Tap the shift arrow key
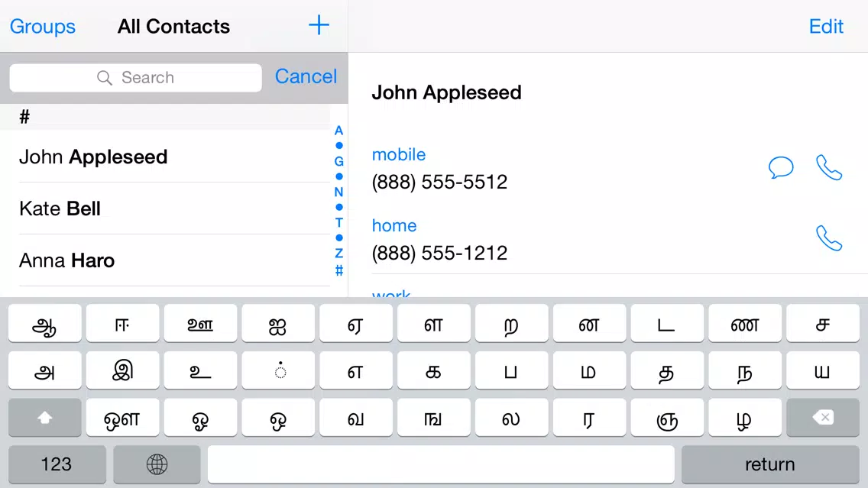The width and height of the screenshot is (868, 488). click(45, 418)
